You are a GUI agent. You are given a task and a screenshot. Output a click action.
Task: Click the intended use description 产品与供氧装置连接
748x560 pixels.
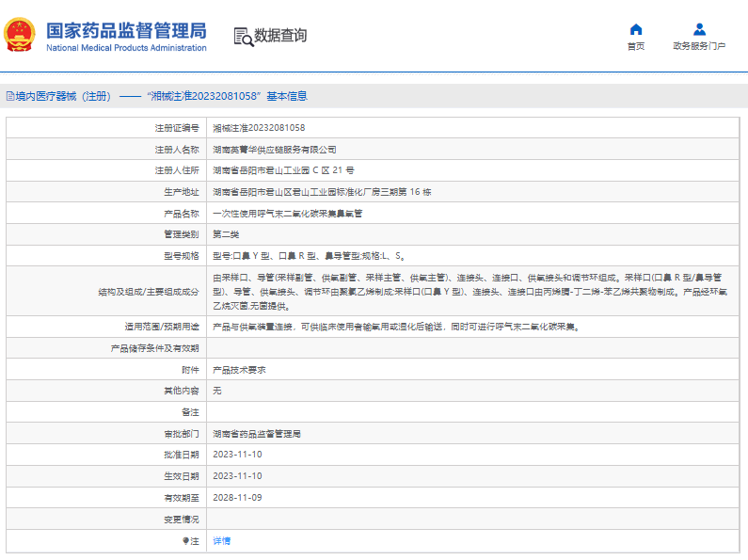(x=396, y=327)
